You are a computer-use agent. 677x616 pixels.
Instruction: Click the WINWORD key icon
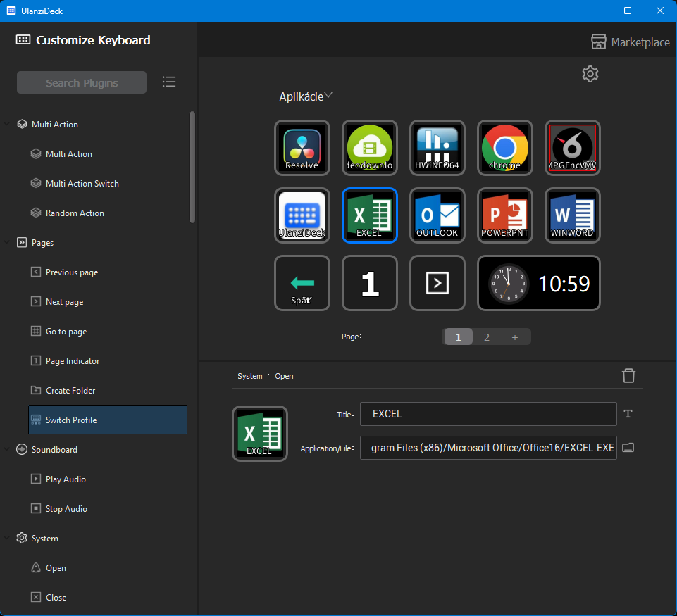[x=573, y=215]
